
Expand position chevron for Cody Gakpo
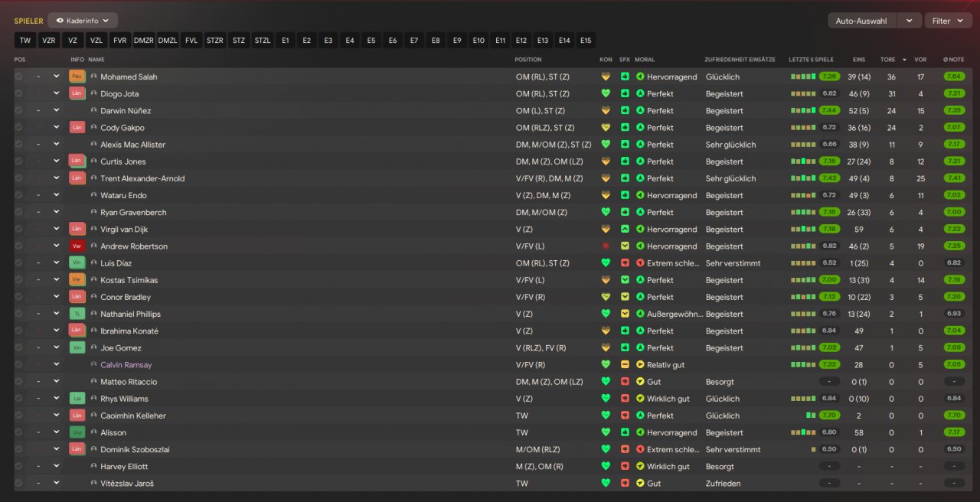pos(56,128)
